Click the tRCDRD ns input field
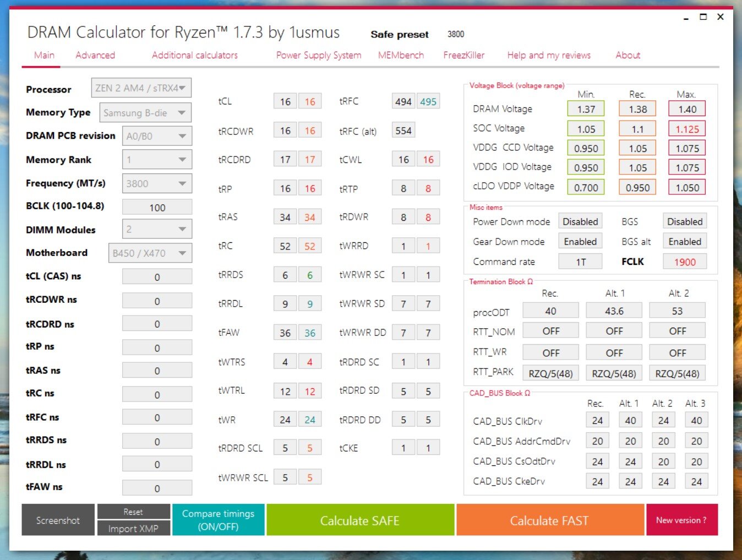Image resolution: width=742 pixels, height=560 pixels. 157,324
